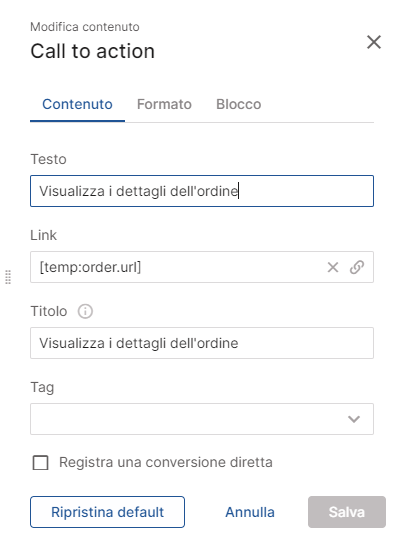Click the Ripristina default button

click(107, 512)
